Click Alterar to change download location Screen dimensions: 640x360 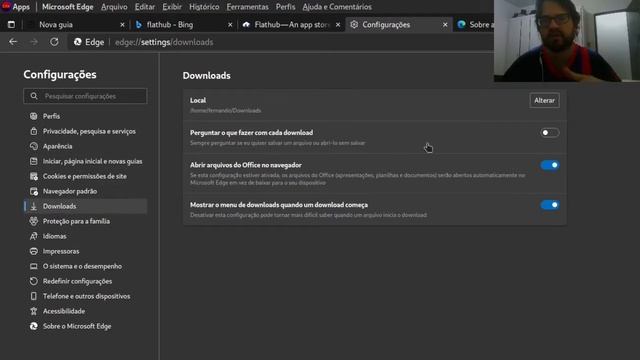(x=544, y=100)
